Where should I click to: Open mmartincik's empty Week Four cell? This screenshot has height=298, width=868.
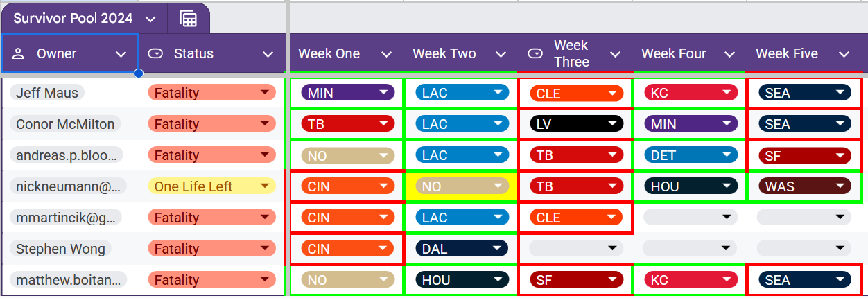click(689, 218)
